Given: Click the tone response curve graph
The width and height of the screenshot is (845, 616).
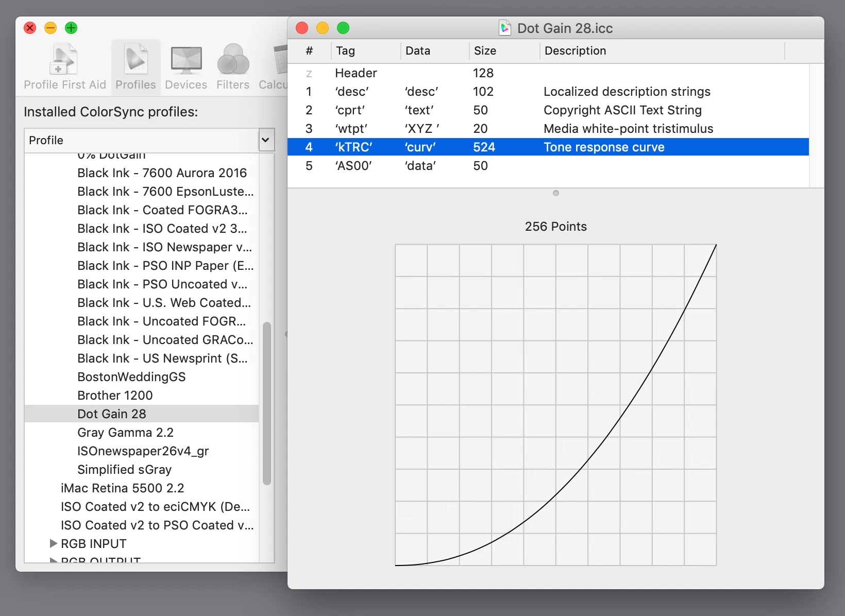Looking at the screenshot, I should [555, 405].
